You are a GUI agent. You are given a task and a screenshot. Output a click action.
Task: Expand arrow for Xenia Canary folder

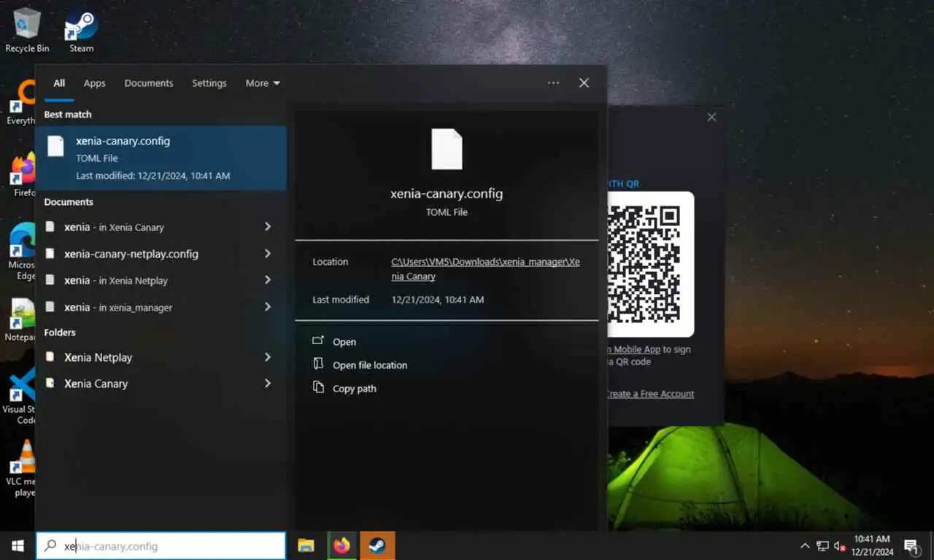click(268, 384)
